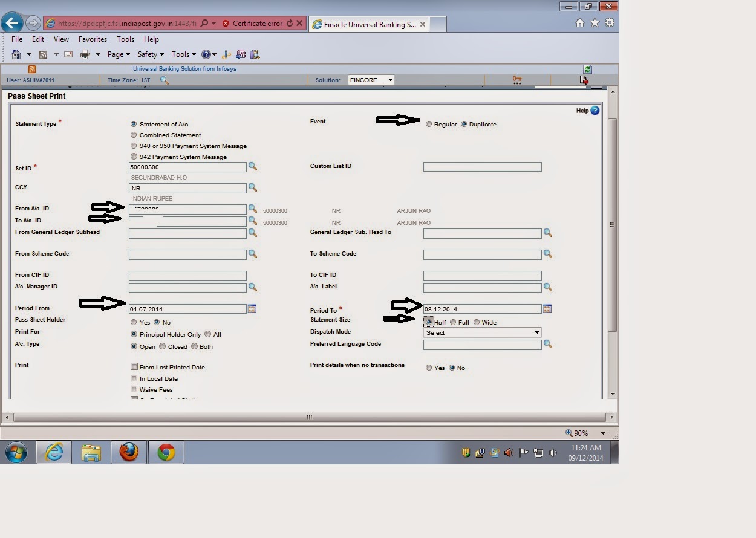The height and width of the screenshot is (538, 756).
Task: Click the green refresh icon above the key icon
Action: coord(587,69)
